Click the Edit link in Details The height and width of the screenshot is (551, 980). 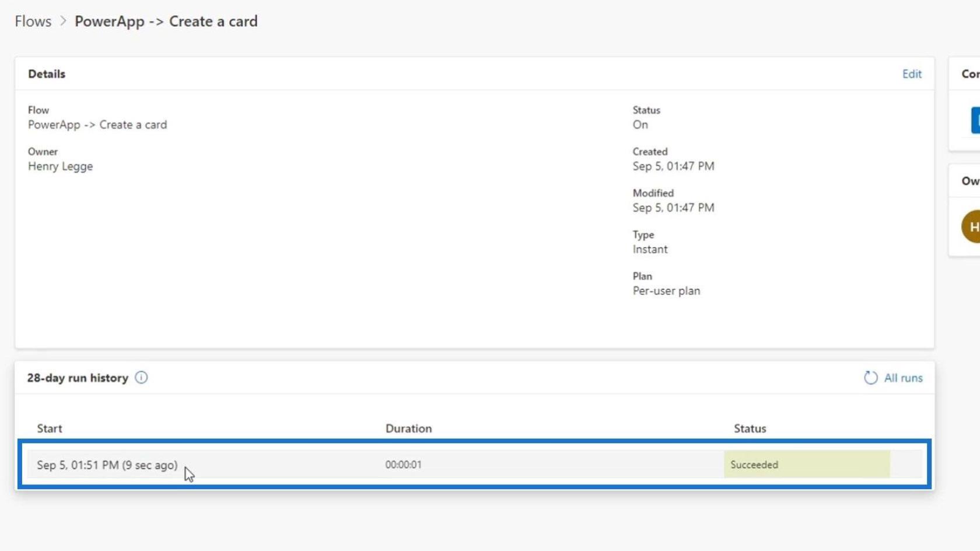[x=912, y=74]
